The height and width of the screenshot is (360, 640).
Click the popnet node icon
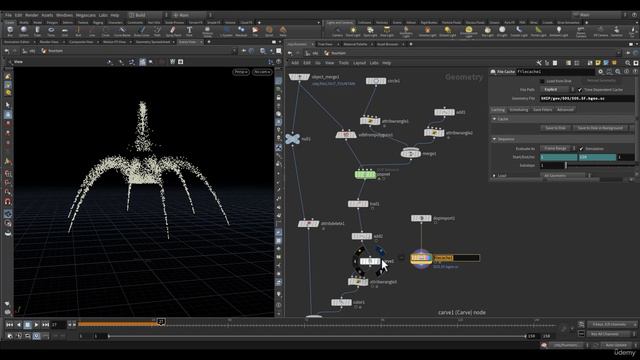(x=365, y=175)
